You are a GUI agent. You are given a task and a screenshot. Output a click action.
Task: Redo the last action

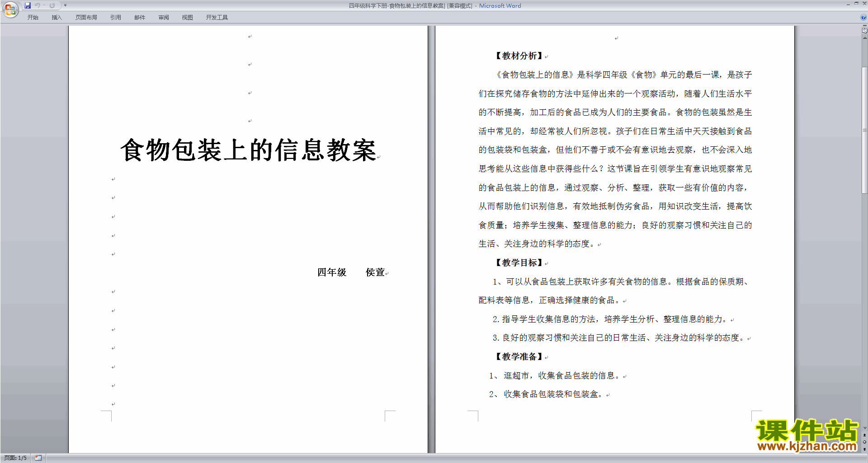tap(52, 5)
